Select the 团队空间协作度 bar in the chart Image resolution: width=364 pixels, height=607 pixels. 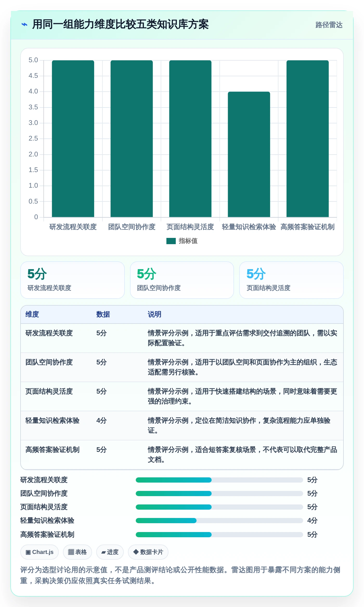[132, 138]
